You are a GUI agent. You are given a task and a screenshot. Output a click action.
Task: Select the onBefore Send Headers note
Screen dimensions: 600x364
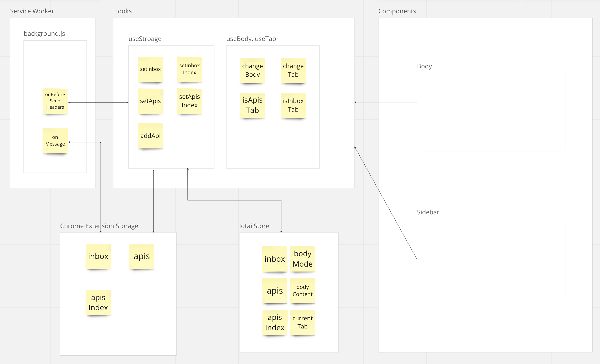pyautogui.click(x=55, y=101)
